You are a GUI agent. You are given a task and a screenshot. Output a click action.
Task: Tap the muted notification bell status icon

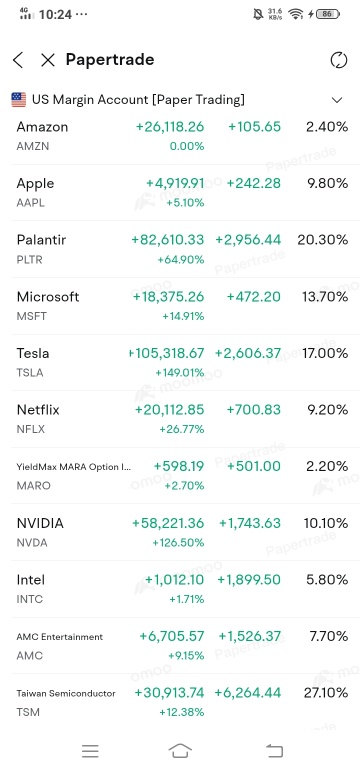click(x=258, y=14)
